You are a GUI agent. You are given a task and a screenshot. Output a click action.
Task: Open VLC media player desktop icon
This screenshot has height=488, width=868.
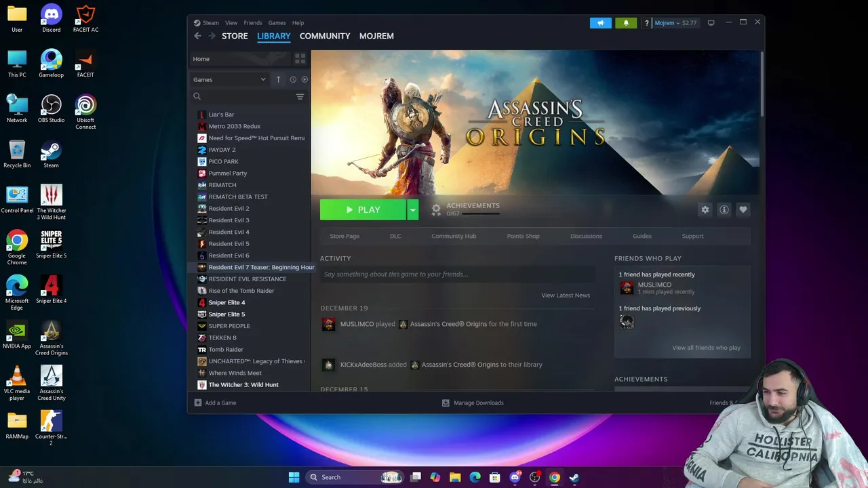click(17, 383)
